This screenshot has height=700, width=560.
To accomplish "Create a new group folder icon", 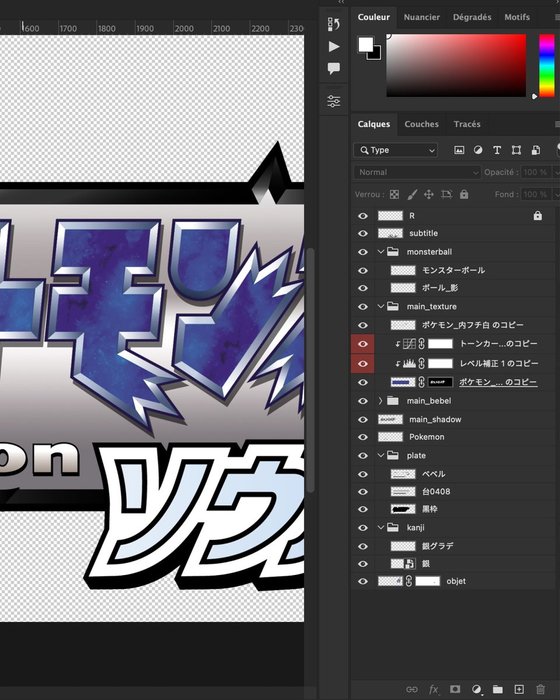I will point(497,689).
